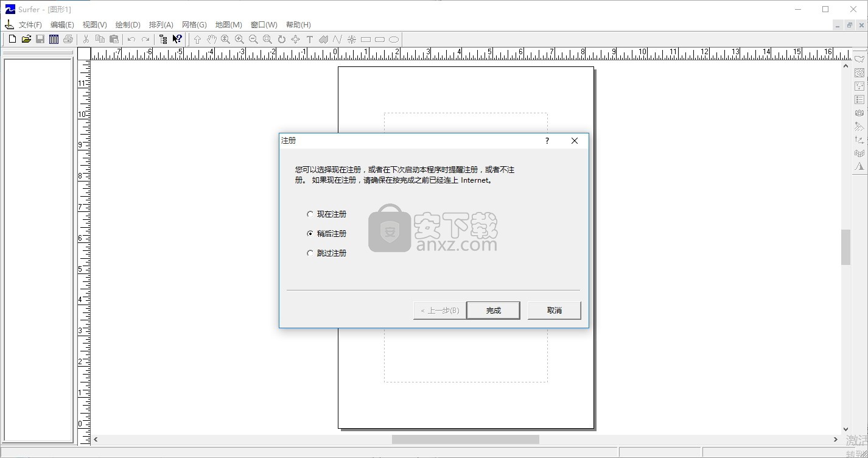
Task: Minimize the inner document window
Action: pyautogui.click(x=838, y=25)
